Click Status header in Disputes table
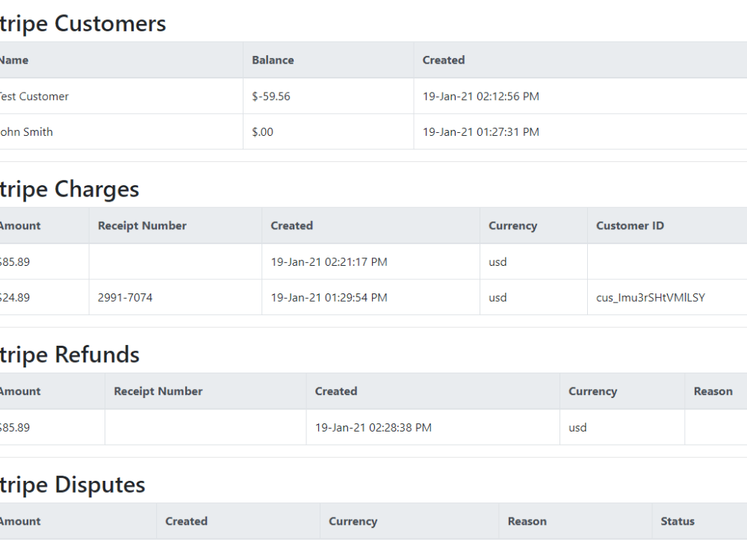The image size is (747, 560). pyautogui.click(x=678, y=521)
